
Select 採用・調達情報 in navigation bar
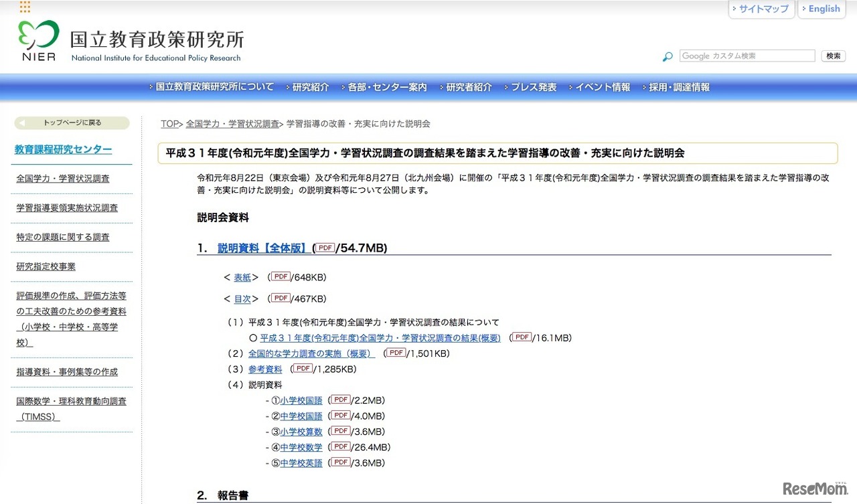(679, 87)
